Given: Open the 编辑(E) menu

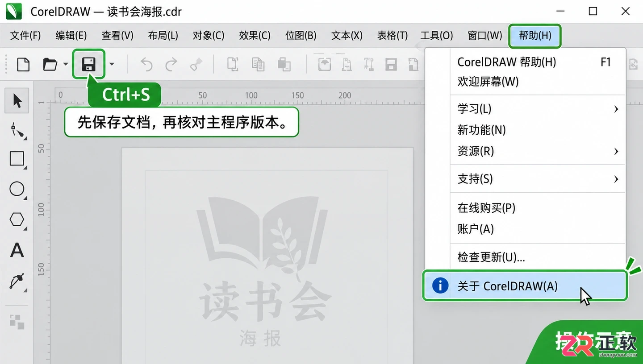Looking at the screenshot, I should 71,36.
